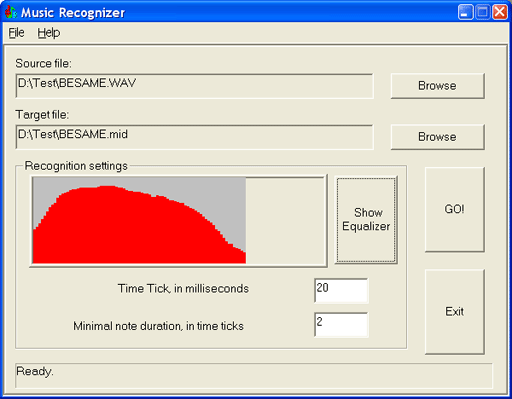This screenshot has height=399, width=512.
Task: Click the Exit button
Action: [455, 312]
